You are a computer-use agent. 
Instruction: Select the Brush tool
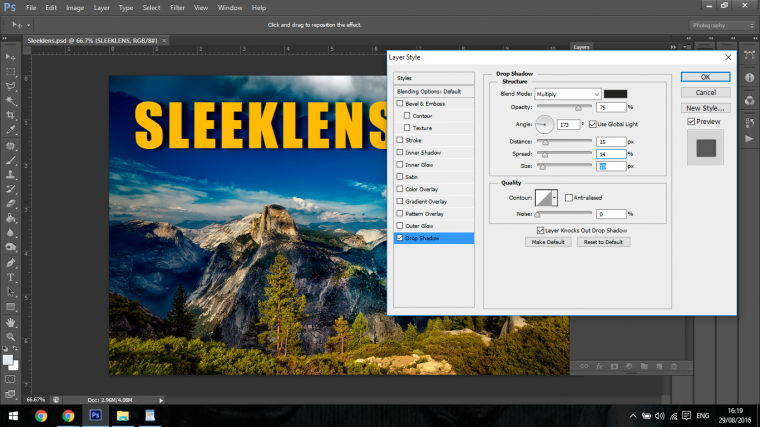point(10,160)
